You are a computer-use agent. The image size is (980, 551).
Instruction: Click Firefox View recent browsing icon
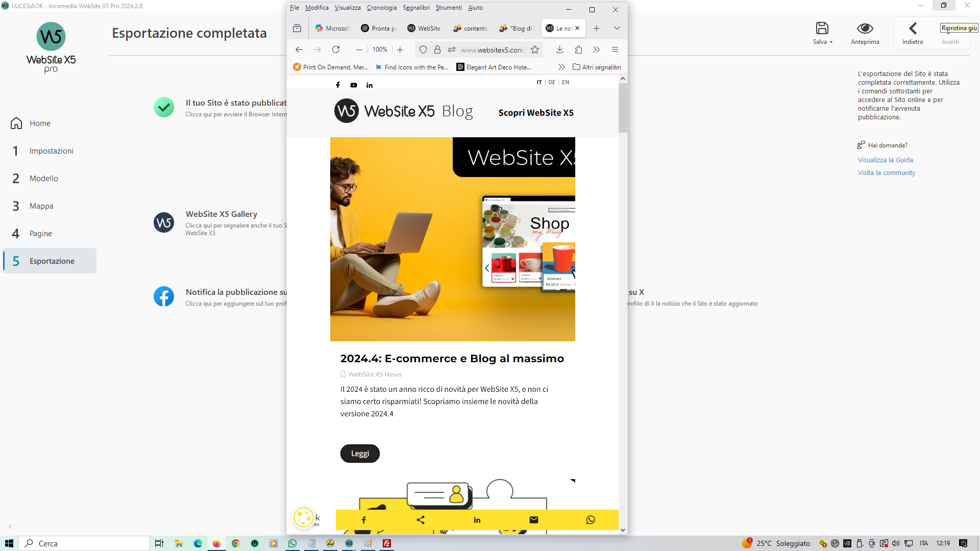[297, 29]
